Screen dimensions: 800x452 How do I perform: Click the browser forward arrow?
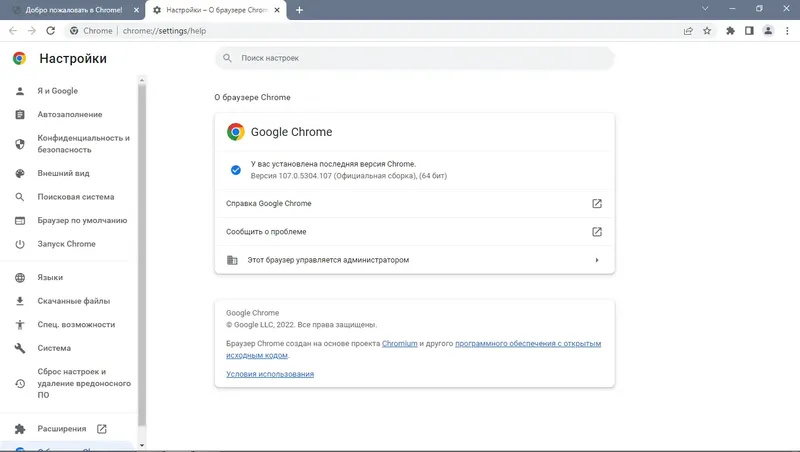click(32, 31)
